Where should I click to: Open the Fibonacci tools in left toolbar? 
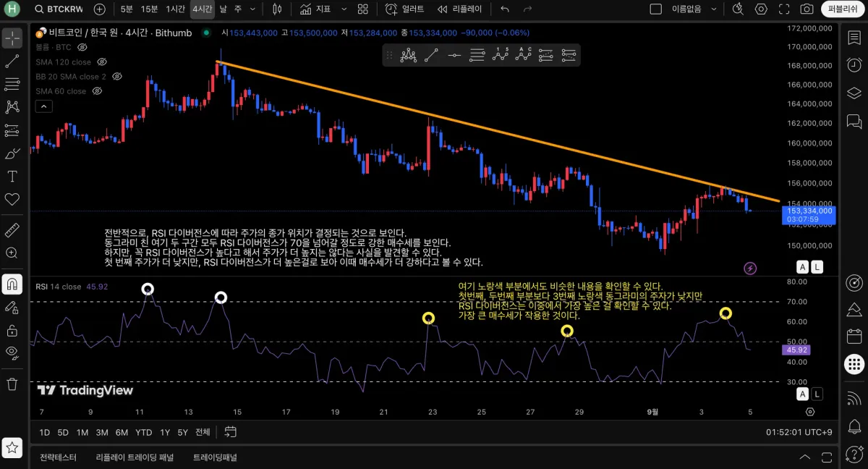(12, 84)
